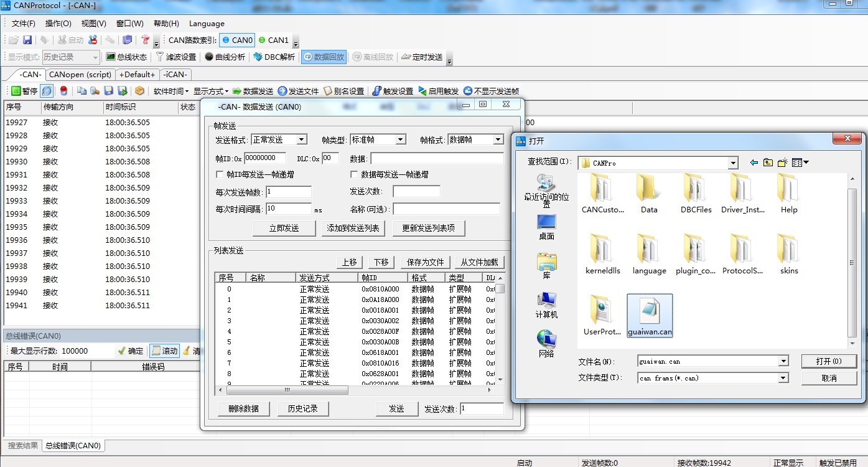Click the 打开(O) button
This screenshot has height=467, width=868.
(x=829, y=361)
